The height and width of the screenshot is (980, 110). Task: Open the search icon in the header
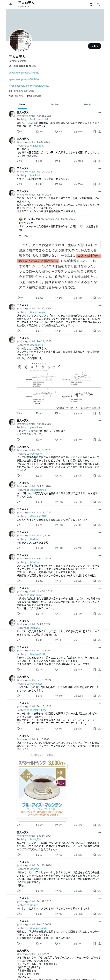(98, 5)
